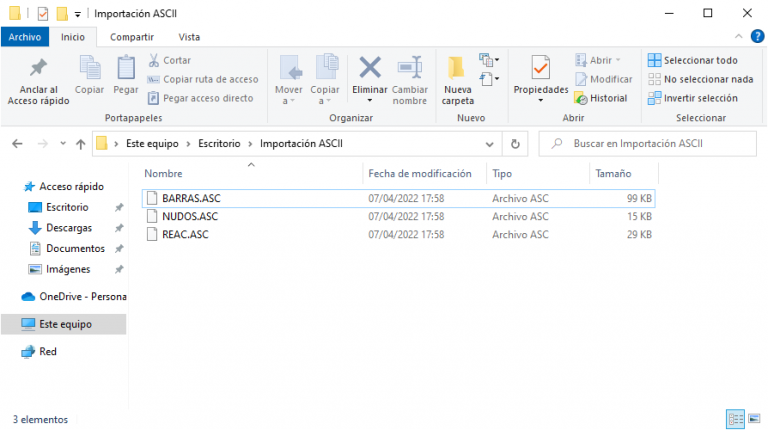Open recent locations dropdown arrow

(x=63, y=143)
